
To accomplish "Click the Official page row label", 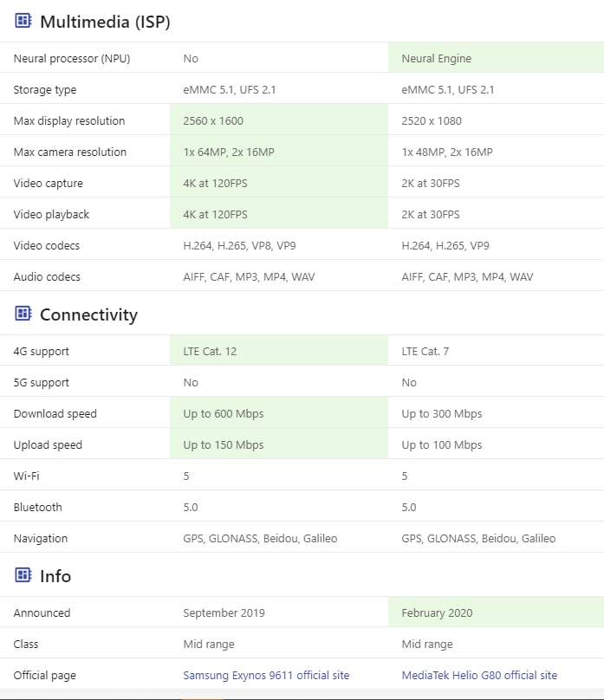I will pyautogui.click(x=45, y=676).
